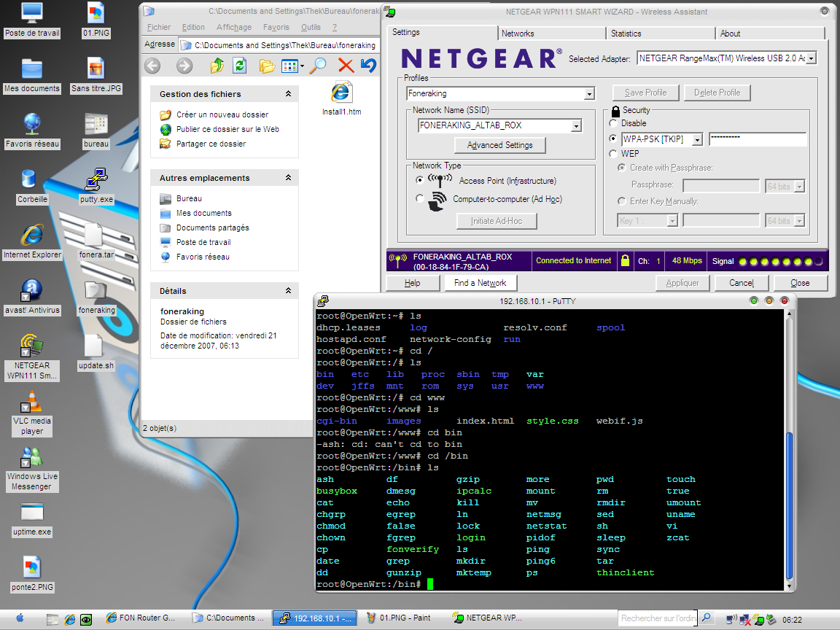Click the Rechercher sur l'ordinateur search box
This screenshot has width=840, height=630.
click(x=657, y=618)
